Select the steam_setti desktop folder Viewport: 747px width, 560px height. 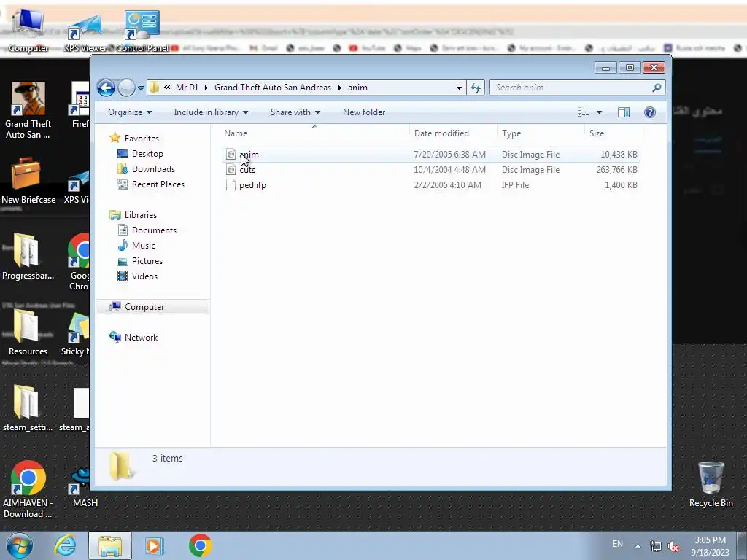point(27,408)
